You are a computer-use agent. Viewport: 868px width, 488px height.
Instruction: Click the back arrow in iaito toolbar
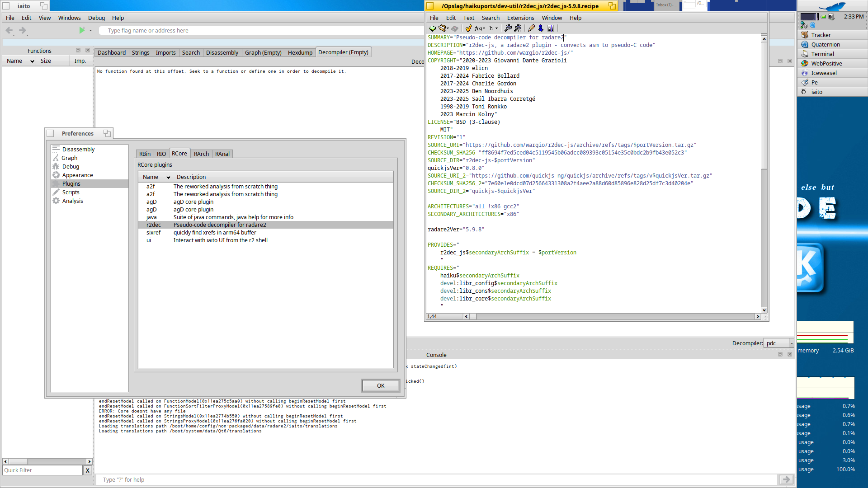tap(9, 30)
